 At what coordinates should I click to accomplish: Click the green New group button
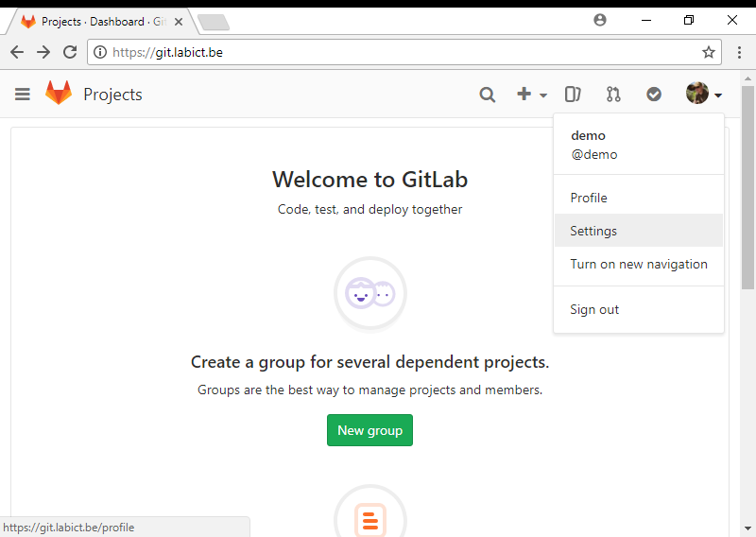point(369,430)
